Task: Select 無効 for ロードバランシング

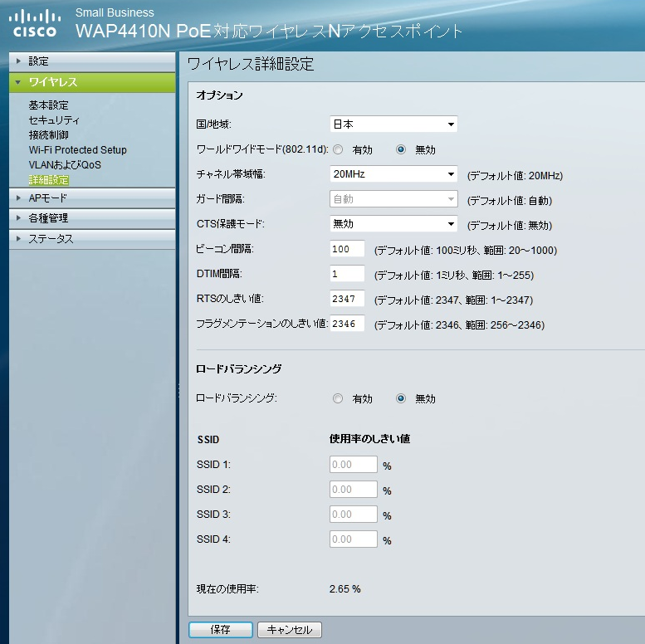Action: 401,398
